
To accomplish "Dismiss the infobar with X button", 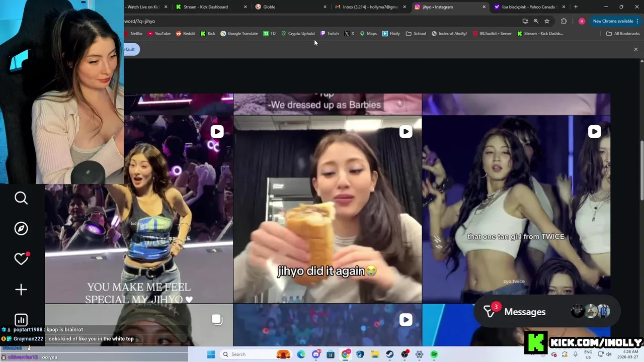I will click(x=636, y=49).
